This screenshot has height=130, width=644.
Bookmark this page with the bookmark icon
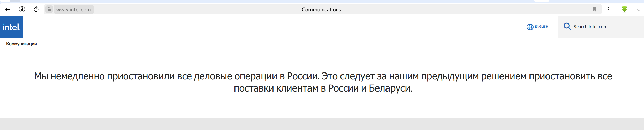click(594, 10)
